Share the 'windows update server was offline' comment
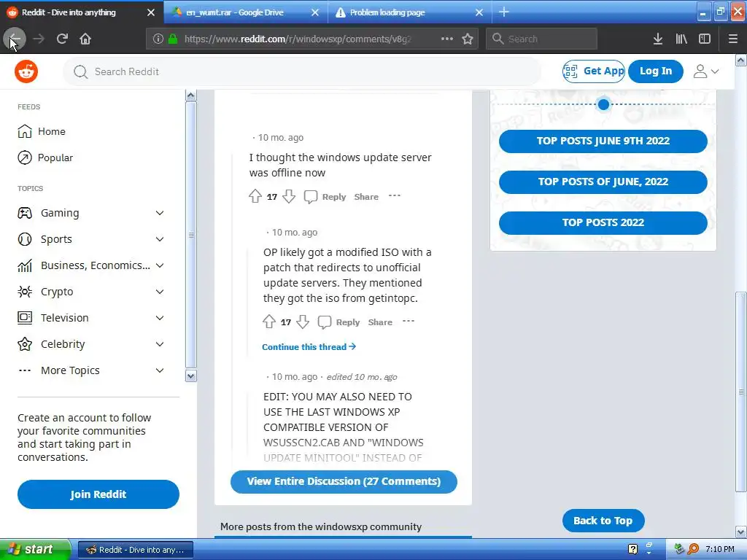Image resolution: width=747 pixels, height=560 pixels. point(366,197)
